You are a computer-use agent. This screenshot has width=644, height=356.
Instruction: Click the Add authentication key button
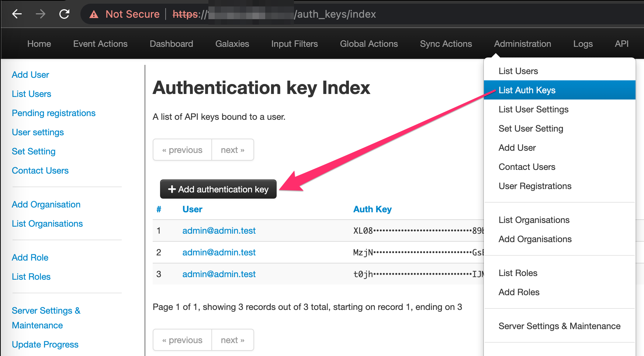(218, 189)
